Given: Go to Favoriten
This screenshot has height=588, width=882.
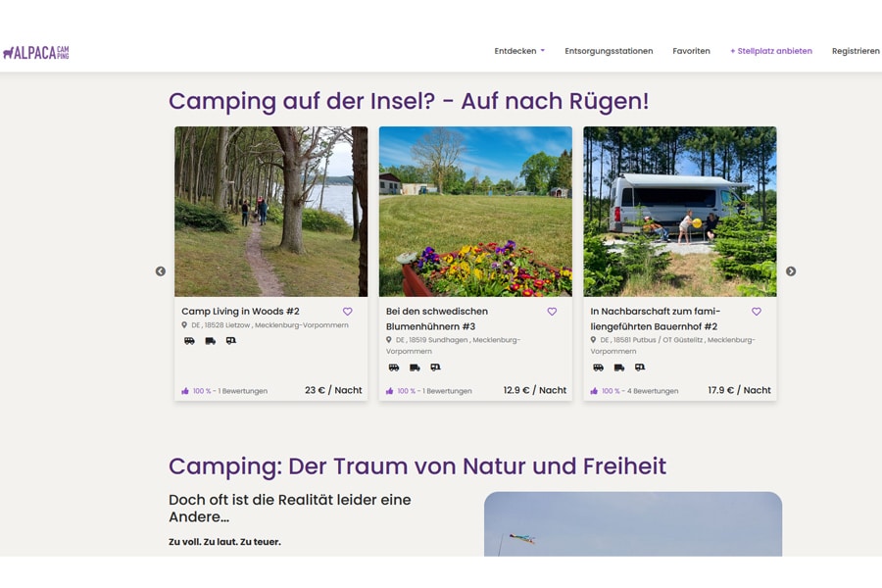Looking at the screenshot, I should click(691, 51).
